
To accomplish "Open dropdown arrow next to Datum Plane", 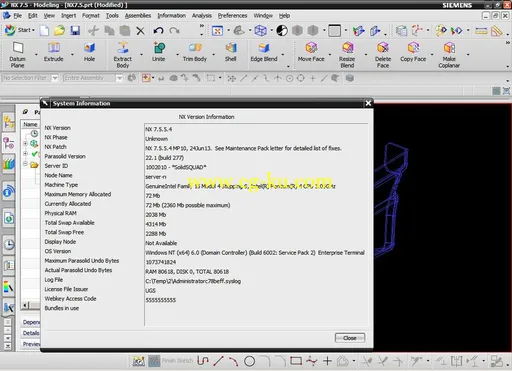I will 36,55.
